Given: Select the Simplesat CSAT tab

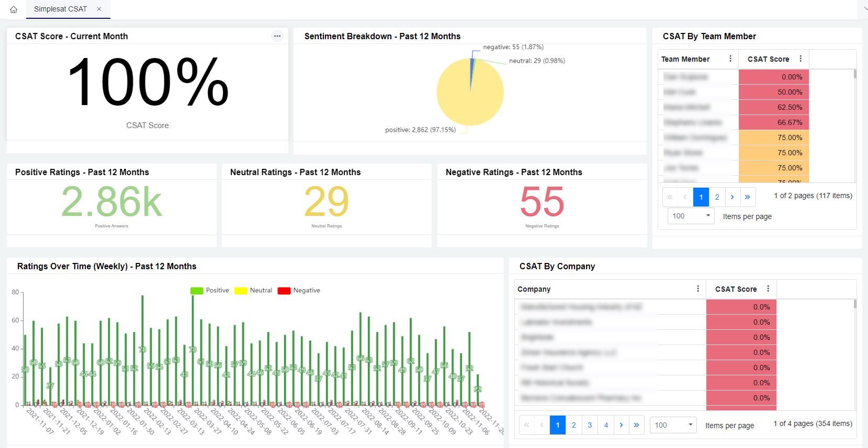Looking at the screenshot, I should (60, 9).
